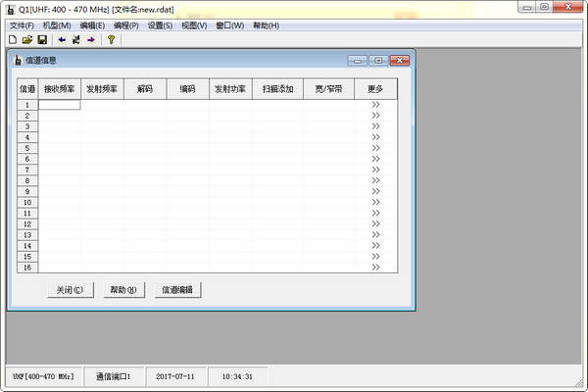588x392 pixels.
Task: Click the 2017-07-11 date in status bar
Action: [x=175, y=376]
